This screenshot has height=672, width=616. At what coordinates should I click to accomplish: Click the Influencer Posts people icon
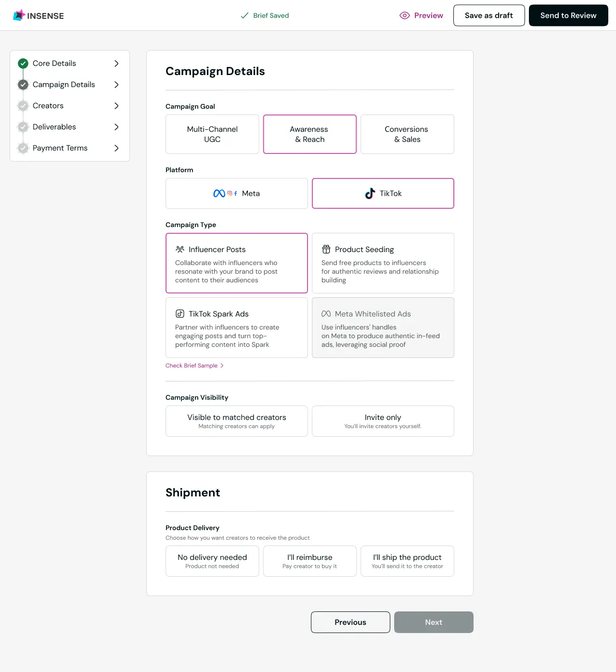point(180,249)
